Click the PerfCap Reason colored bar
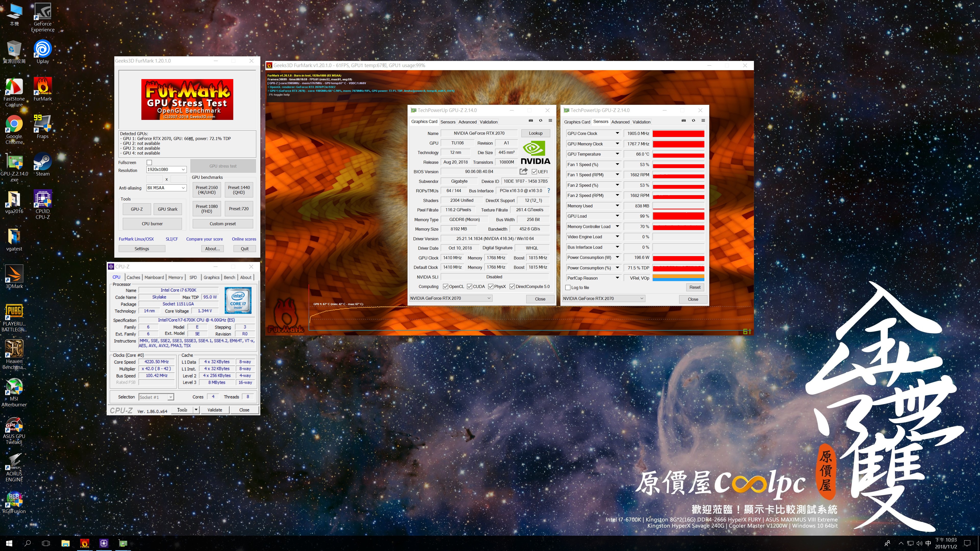This screenshot has width=980, height=551. tap(678, 278)
